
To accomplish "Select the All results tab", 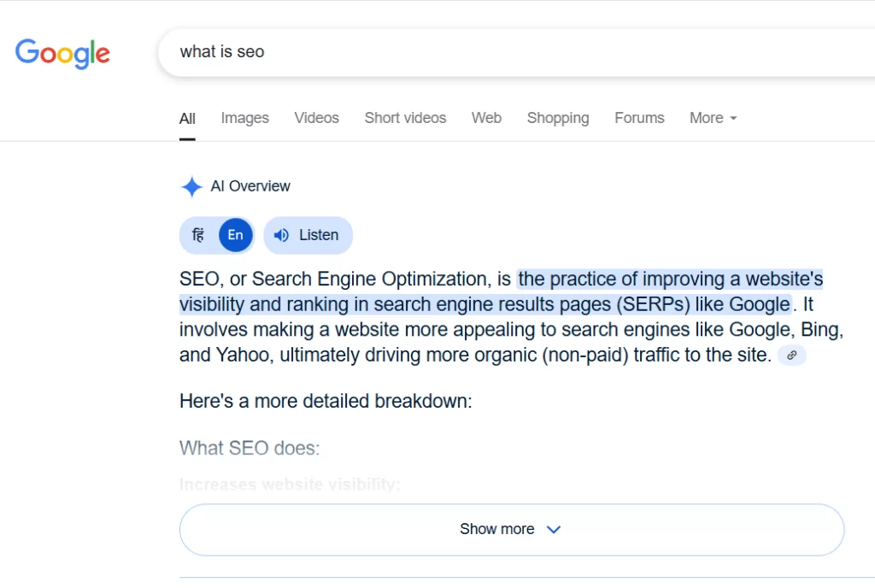I will pyautogui.click(x=187, y=119).
